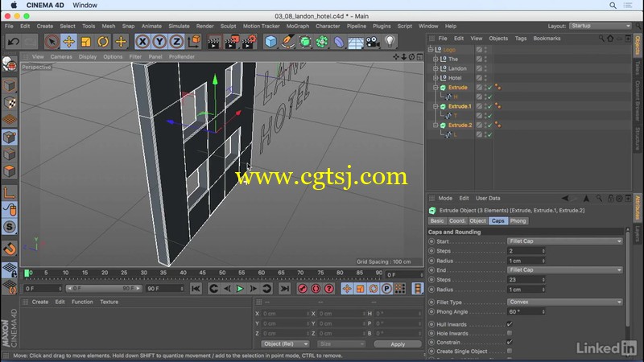644x362 pixels.
Task: Open End cap type dropdown
Action: [565, 270]
